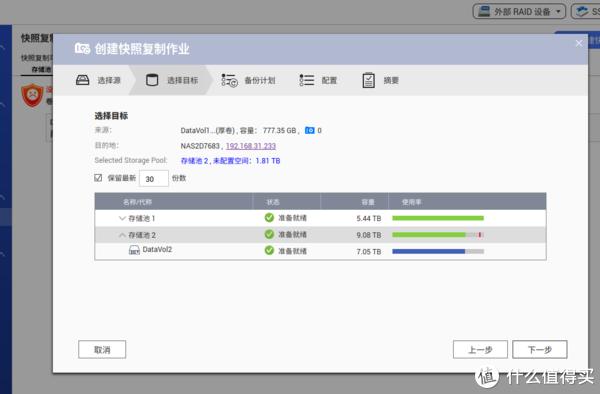
Task: Click the 存储池 2 usage bar
Action: pyautogui.click(x=438, y=235)
